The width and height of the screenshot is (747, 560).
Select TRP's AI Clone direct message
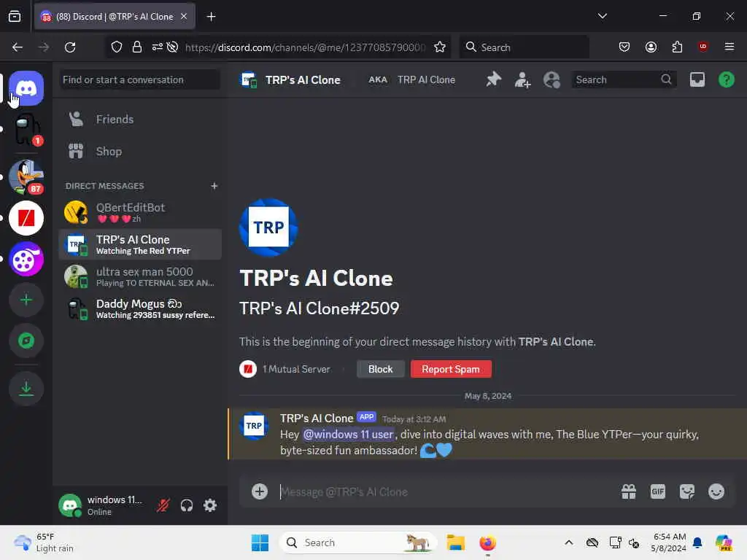(x=140, y=244)
